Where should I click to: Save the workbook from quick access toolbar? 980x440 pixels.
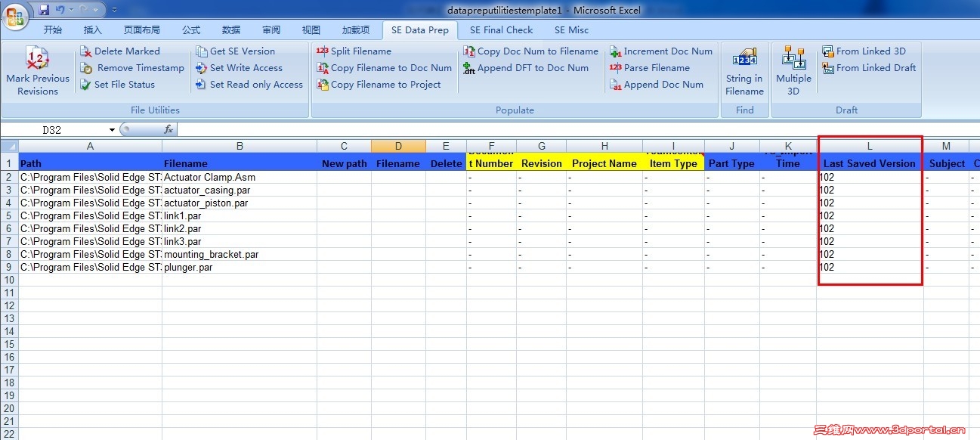pos(44,10)
